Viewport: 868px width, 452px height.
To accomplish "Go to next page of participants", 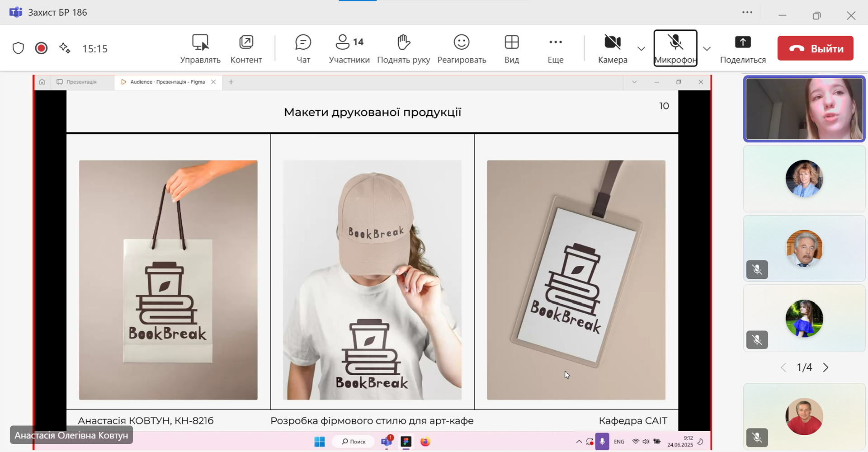I will pos(826,367).
